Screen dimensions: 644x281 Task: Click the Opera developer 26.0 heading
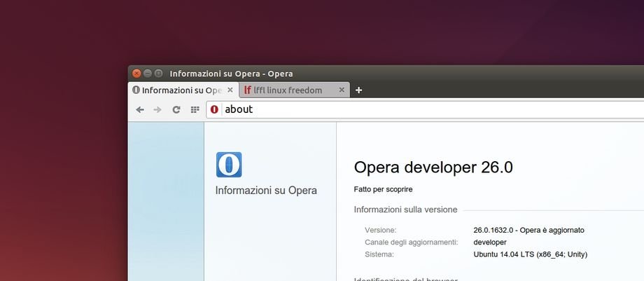click(433, 167)
